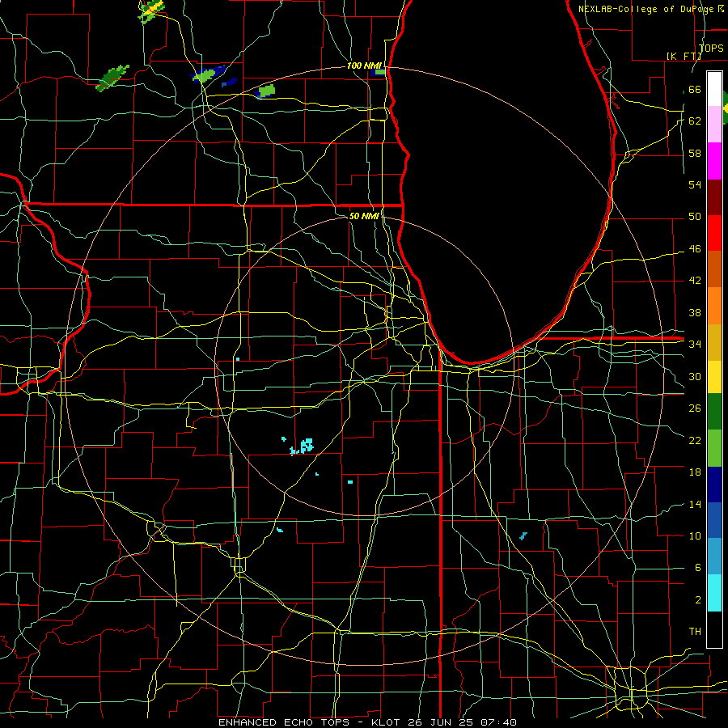The image size is (728, 728).
Task: Click the 50 NMI range ring label
Action: pos(363,216)
